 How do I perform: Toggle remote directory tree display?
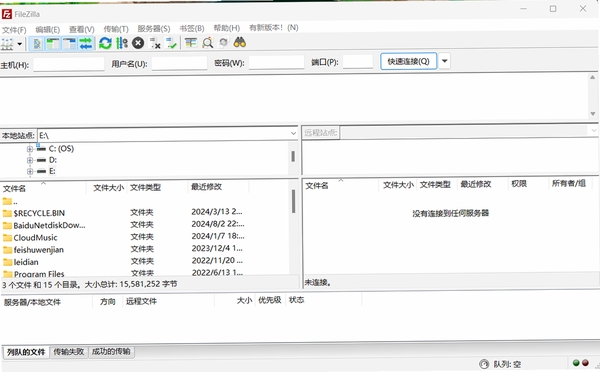point(70,43)
